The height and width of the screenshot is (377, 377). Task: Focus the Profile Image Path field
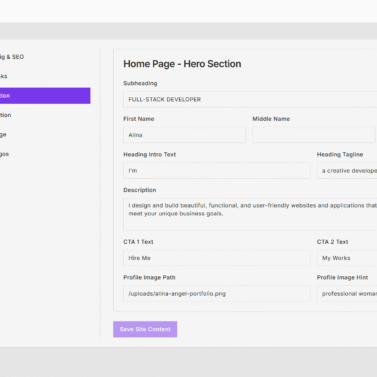(x=217, y=294)
